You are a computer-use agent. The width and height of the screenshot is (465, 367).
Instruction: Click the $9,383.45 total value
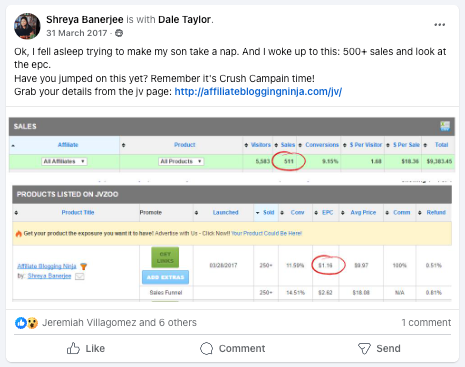(x=439, y=161)
